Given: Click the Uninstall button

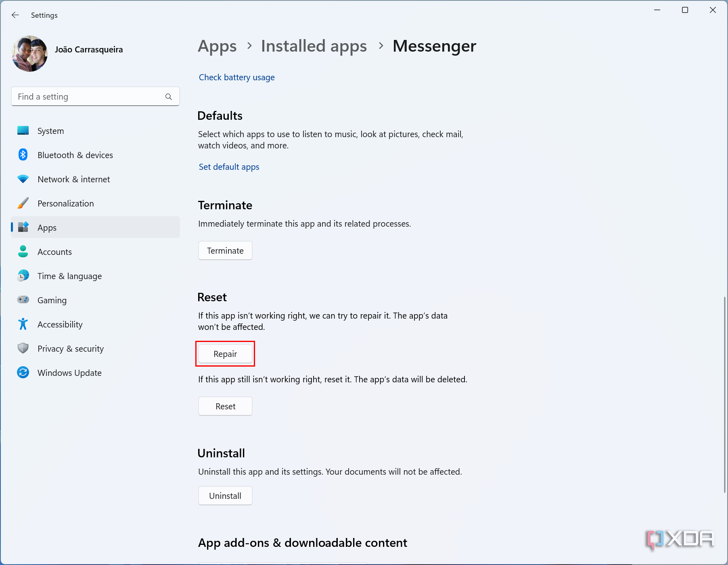Looking at the screenshot, I should [225, 496].
